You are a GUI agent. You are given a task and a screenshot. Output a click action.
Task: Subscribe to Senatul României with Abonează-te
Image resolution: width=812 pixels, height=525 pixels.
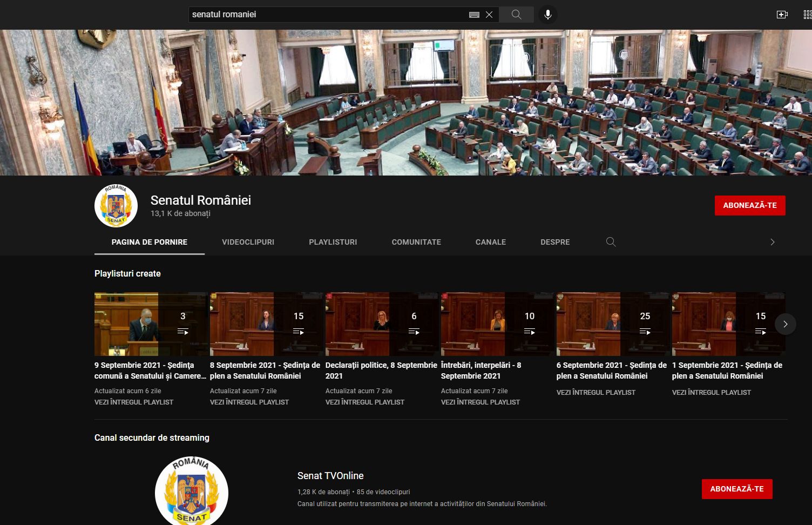(x=750, y=205)
